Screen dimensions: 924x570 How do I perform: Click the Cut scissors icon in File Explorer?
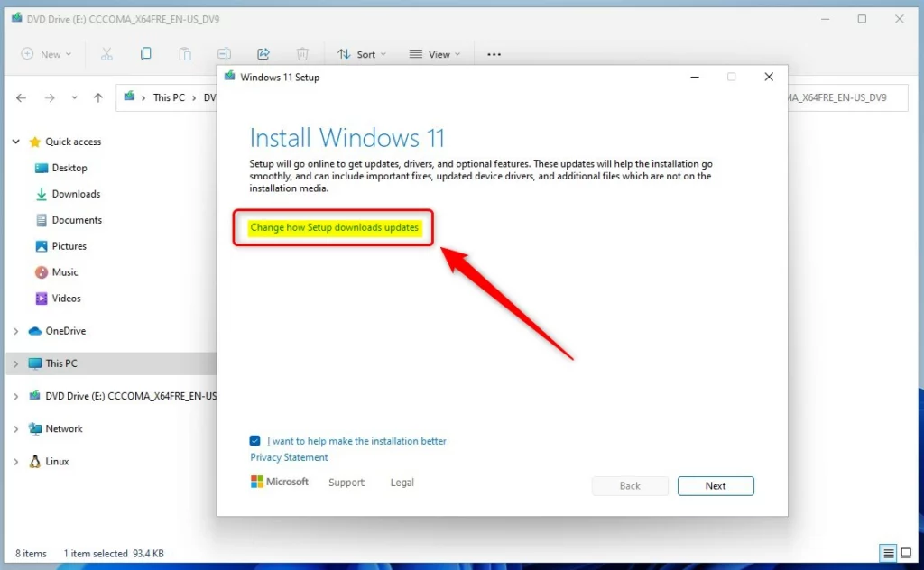pos(106,54)
